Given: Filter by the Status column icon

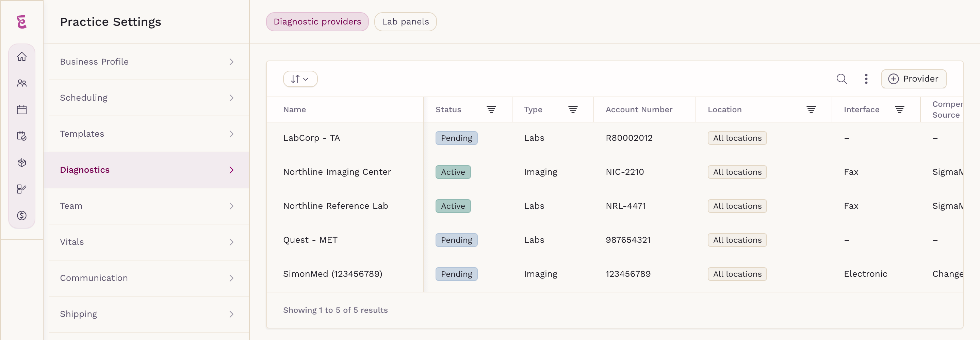Looking at the screenshot, I should tap(491, 109).
